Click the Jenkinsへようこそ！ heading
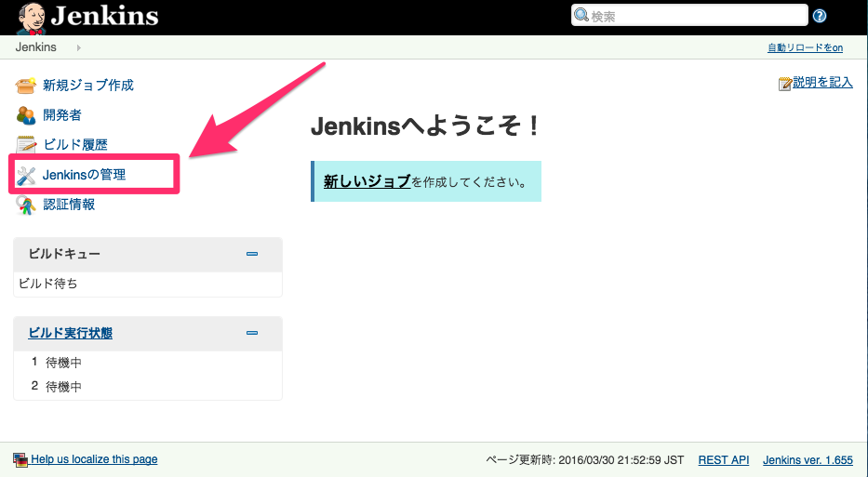Viewport: 868px width, 477px height. (x=426, y=126)
